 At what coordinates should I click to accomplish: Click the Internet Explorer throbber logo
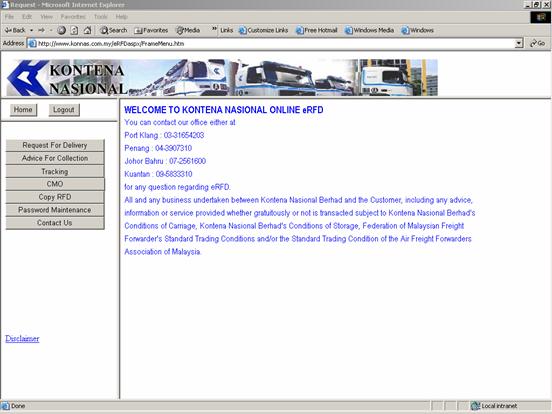(540, 17)
